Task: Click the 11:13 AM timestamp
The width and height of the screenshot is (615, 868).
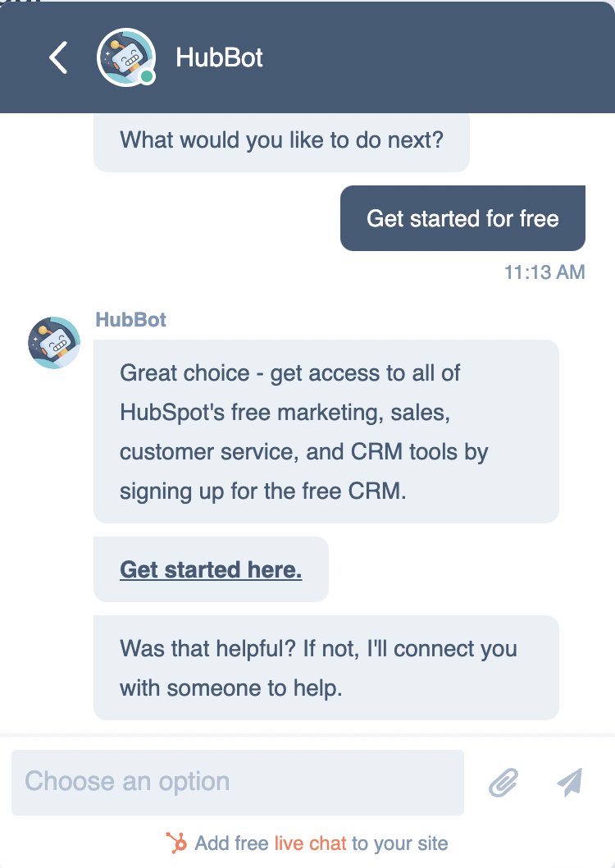Action: (544, 272)
